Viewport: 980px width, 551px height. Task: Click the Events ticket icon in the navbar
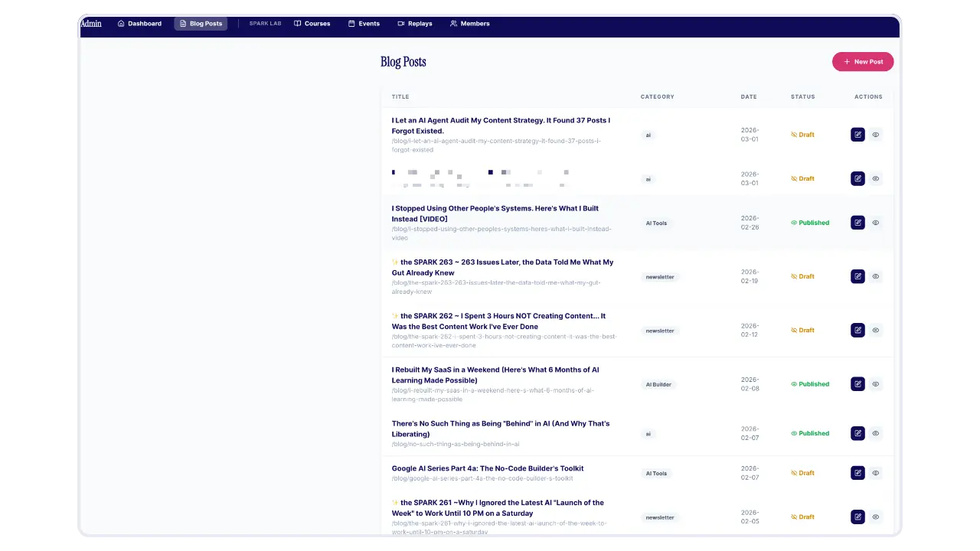pyautogui.click(x=352, y=24)
